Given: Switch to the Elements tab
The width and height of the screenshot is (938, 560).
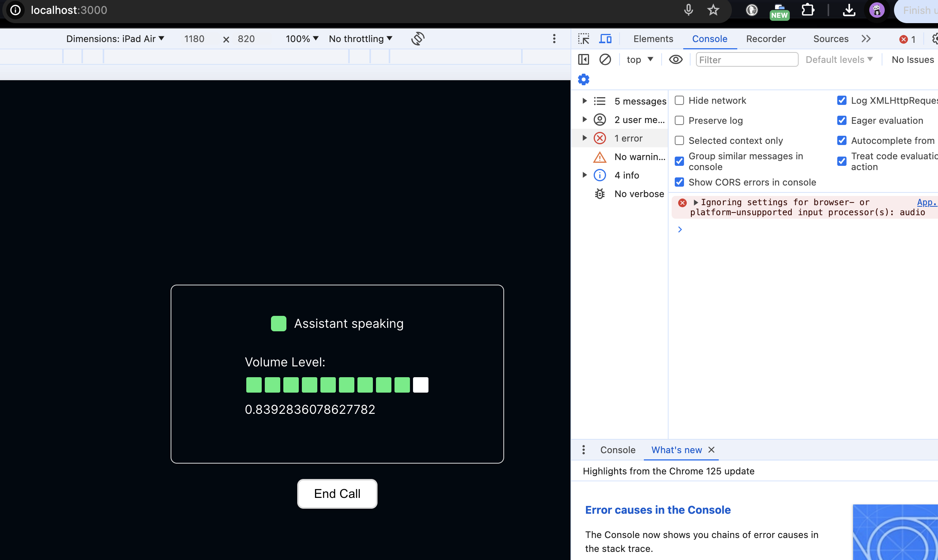Looking at the screenshot, I should coord(653,39).
